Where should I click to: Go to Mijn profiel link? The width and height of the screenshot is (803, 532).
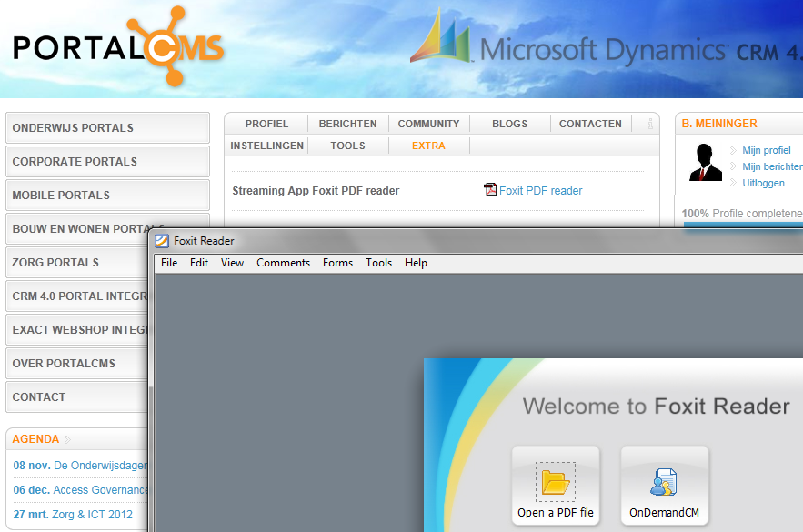coord(767,150)
